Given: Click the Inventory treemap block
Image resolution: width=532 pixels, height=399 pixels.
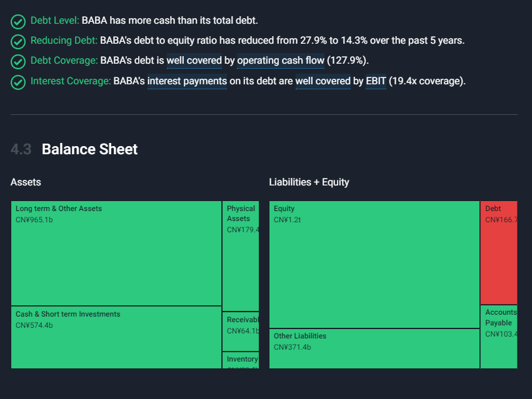Looking at the screenshot, I should [241, 360].
